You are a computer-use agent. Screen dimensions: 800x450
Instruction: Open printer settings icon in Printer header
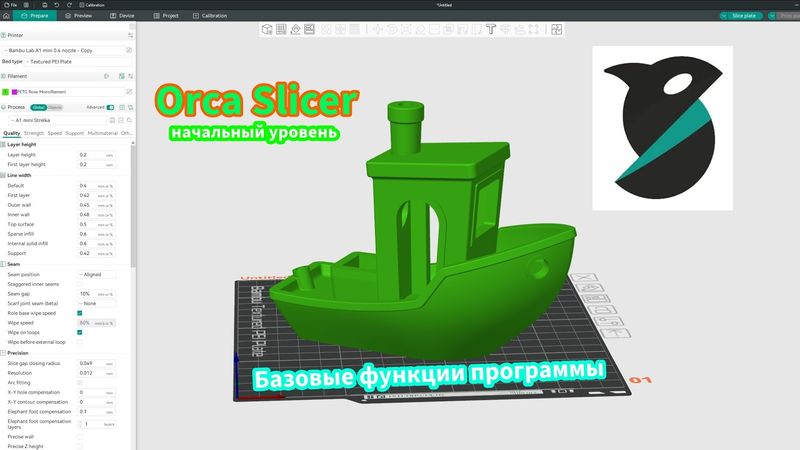click(x=131, y=35)
